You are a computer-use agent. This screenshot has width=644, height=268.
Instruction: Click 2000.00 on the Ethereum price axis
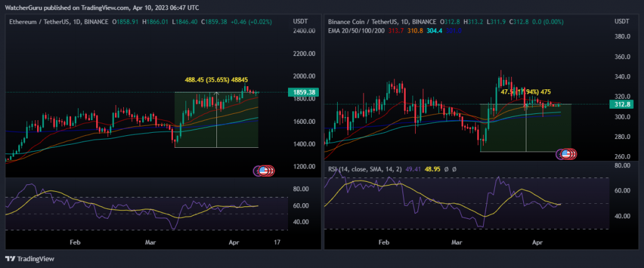pyautogui.click(x=304, y=77)
